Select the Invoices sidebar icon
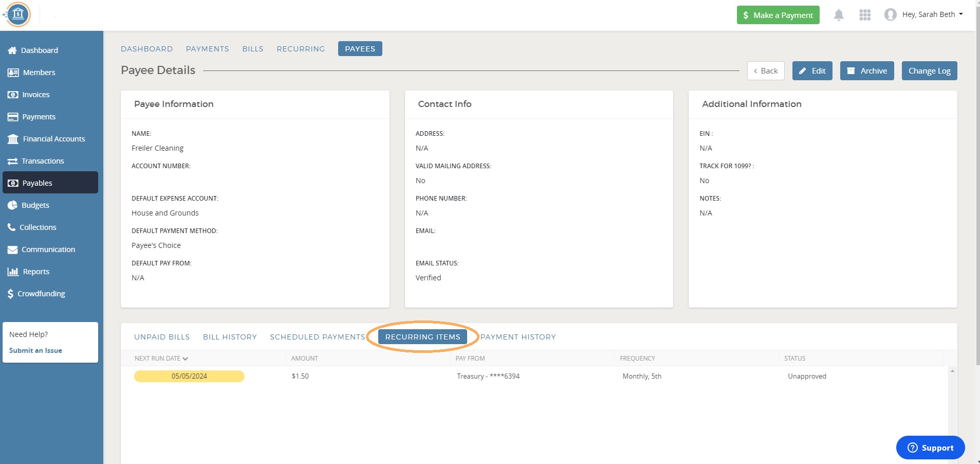 (x=13, y=94)
